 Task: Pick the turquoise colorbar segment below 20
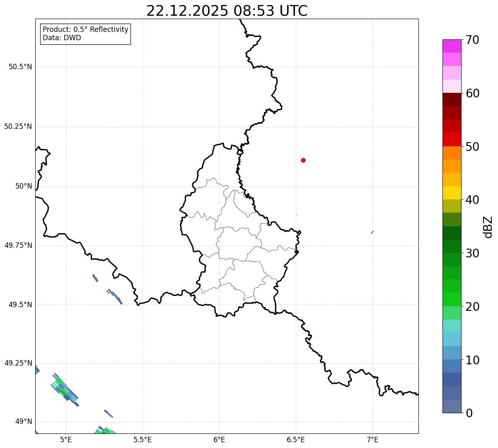(x=452, y=326)
